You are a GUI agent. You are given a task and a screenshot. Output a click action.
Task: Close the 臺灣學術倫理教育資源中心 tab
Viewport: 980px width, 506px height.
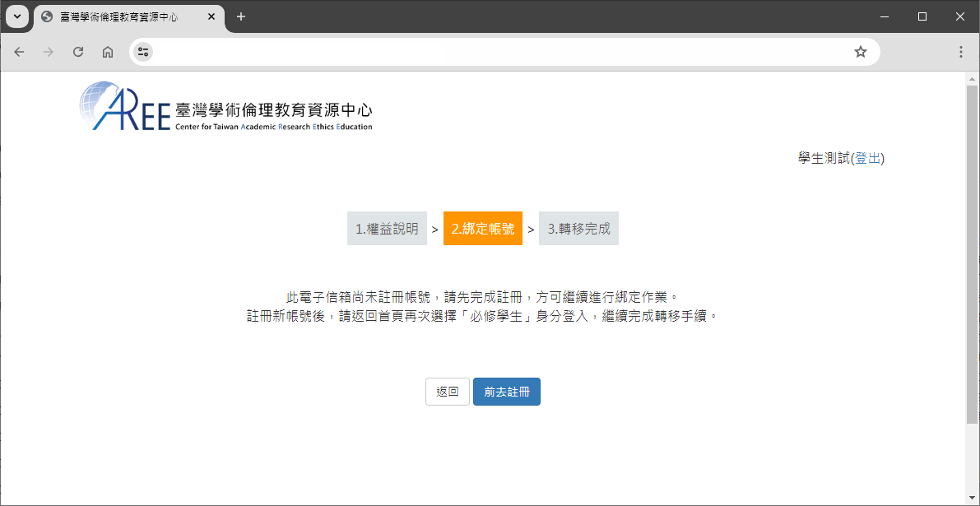pyautogui.click(x=211, y=16)
